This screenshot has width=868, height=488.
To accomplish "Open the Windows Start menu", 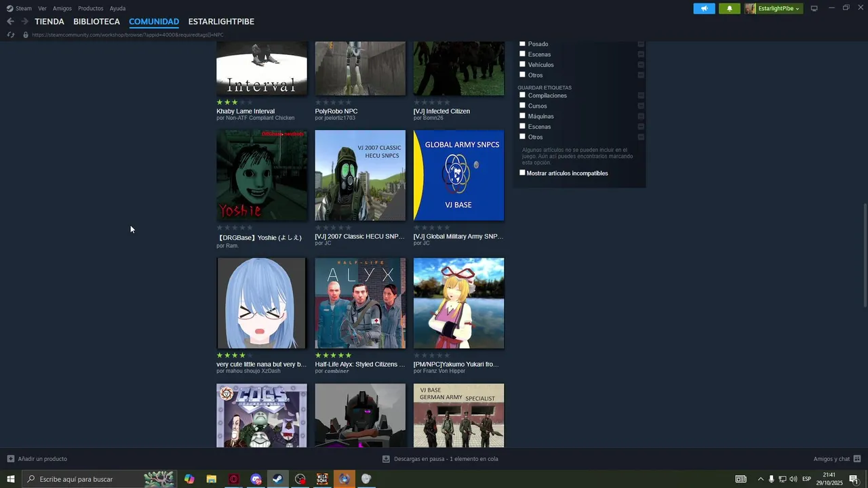I will coord(10,479).
